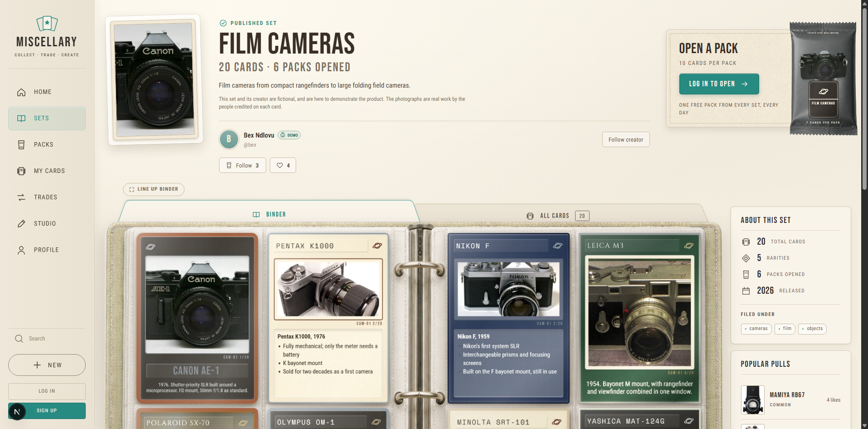868x429 pixels.
Task: Open the Yashica Mat-124G card
Action: pos(639,419)
